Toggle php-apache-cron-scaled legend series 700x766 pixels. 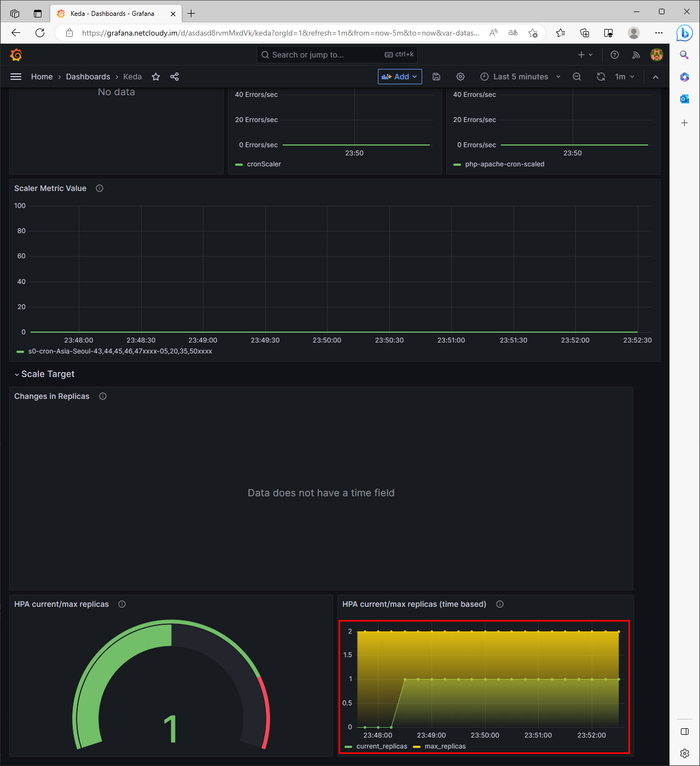pyautogui.click(x=505, y=164)
